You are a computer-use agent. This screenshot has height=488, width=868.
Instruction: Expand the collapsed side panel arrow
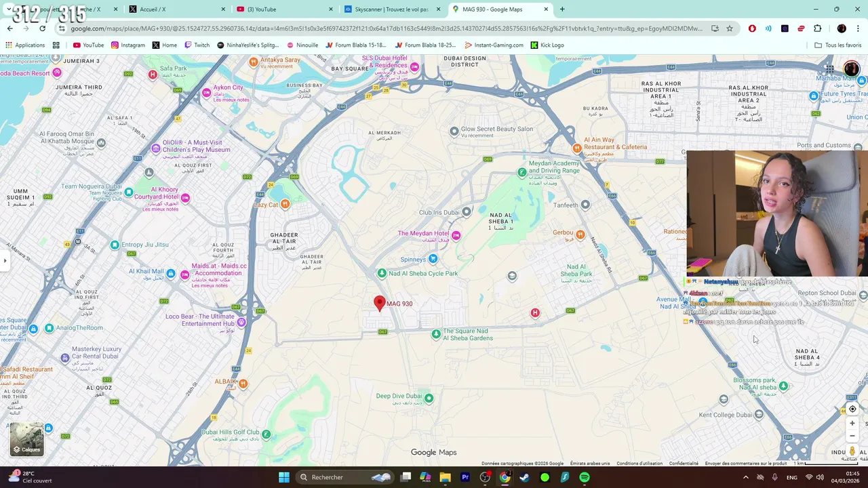(5, 260)
